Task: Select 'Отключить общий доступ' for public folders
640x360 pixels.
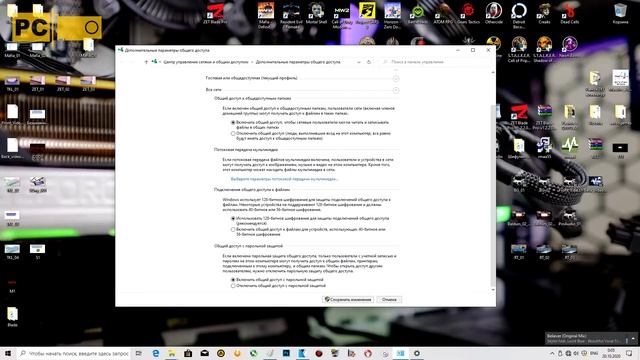Action: [x=233, y=133]
